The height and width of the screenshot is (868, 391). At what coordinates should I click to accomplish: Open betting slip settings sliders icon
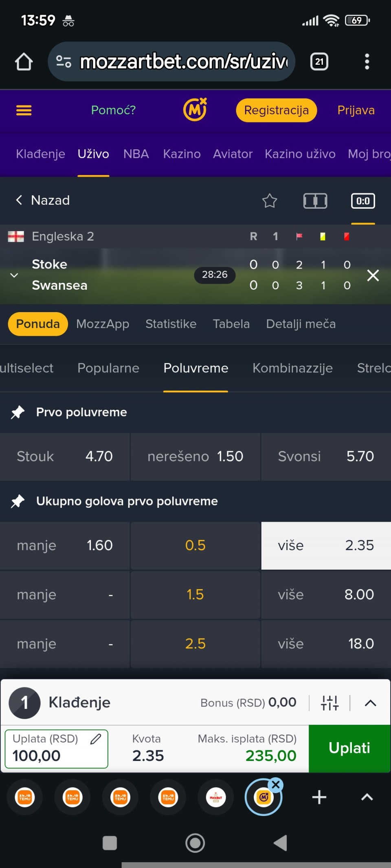click(x=329, y=703)
